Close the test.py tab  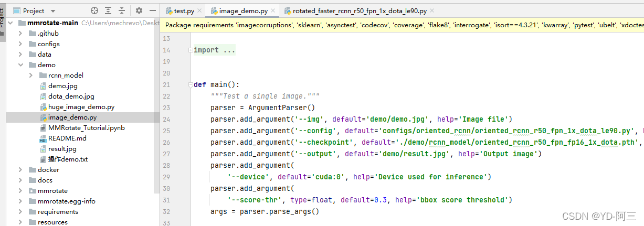coord(200,10)
